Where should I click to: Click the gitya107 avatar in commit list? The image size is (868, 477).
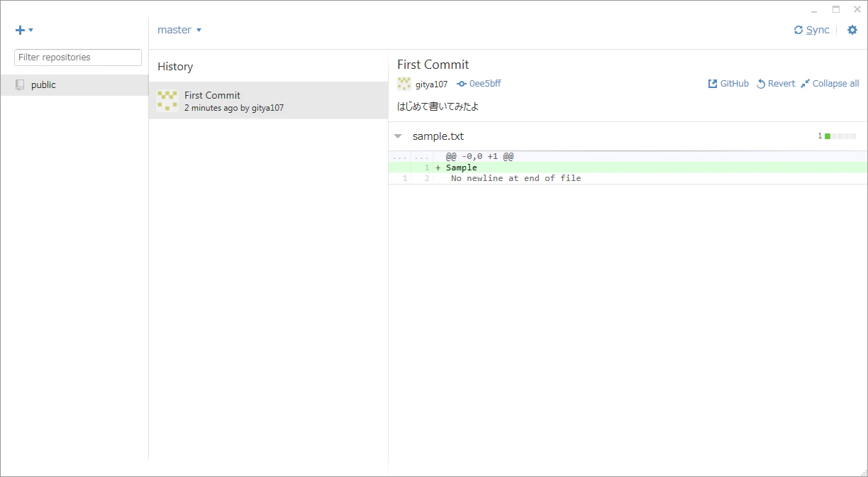tap(167, 101)
